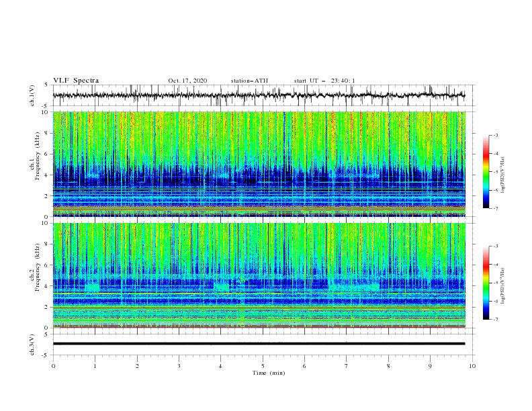
Task: Click the time axis tick label '2'
Action: [x=137, y=366]
